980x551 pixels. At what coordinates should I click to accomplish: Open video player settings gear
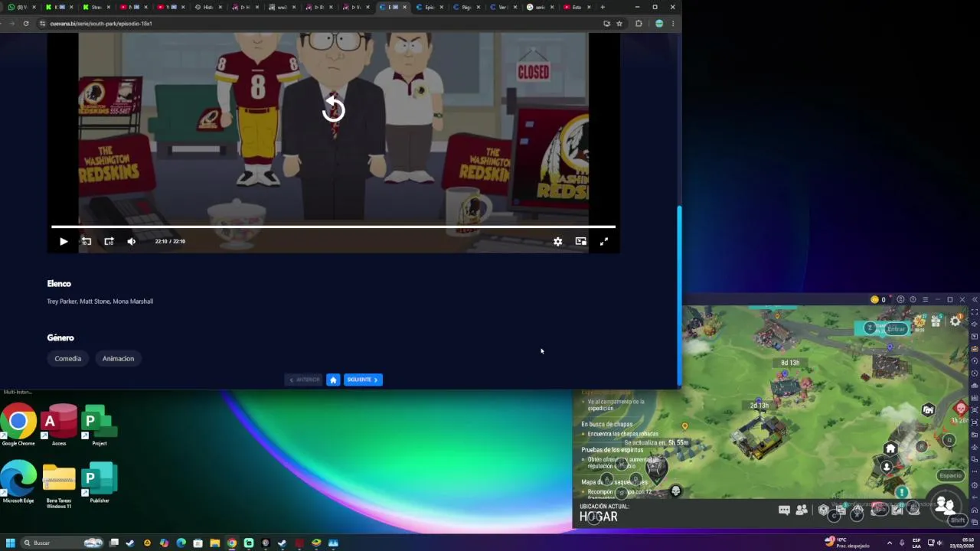(x=558, y=242)
